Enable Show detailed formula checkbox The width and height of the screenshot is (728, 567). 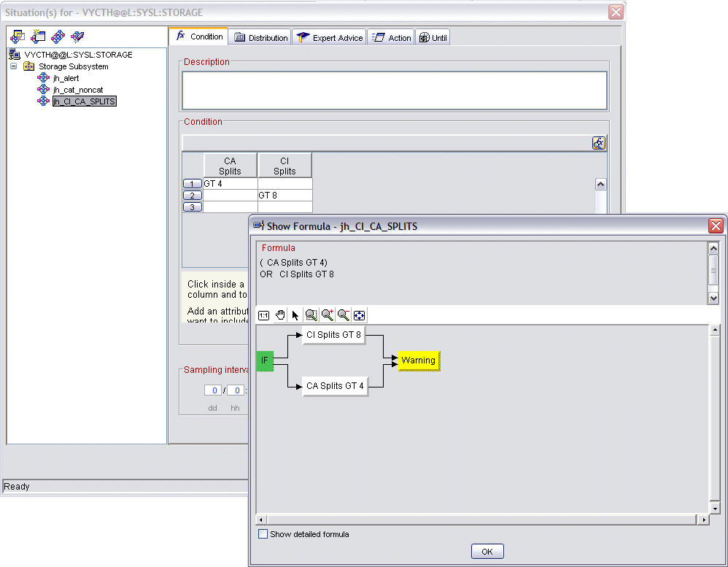pos(263,534)
